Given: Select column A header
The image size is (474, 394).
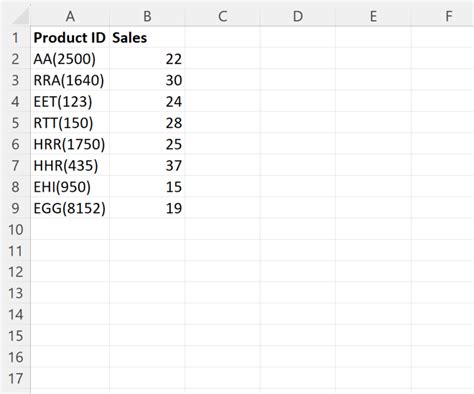Looking at the screenshot, I should 70,16.
